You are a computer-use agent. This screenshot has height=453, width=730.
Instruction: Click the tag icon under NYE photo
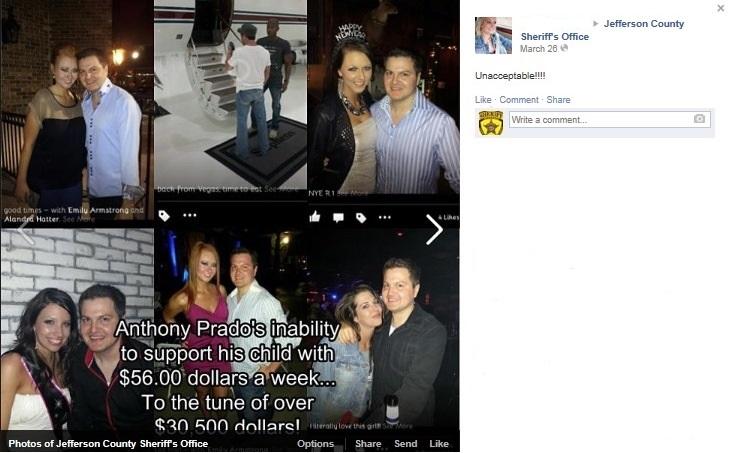(361, 217)
